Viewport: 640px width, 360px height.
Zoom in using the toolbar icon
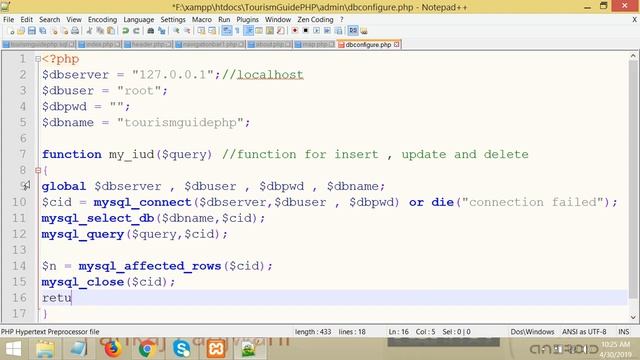click(176, 31)
